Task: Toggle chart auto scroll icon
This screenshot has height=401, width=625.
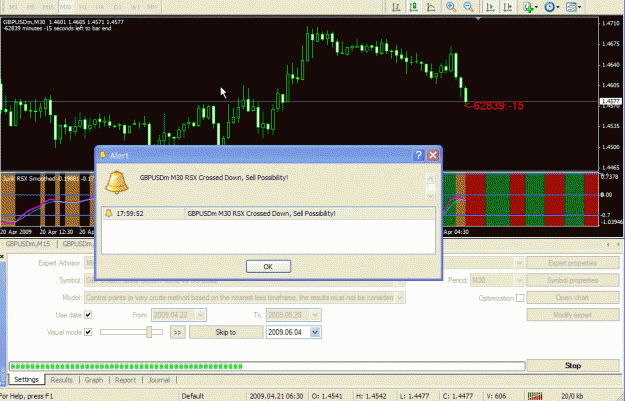Action: tap(490, 7)
